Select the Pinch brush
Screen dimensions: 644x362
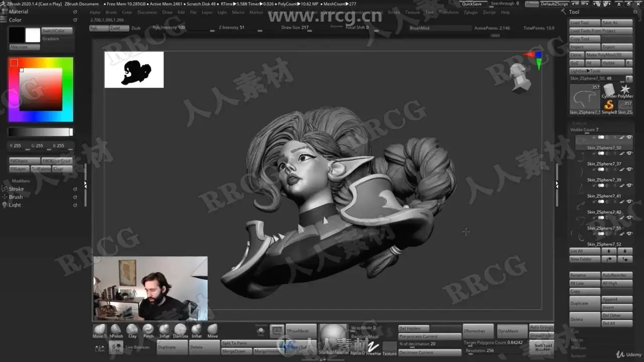point(148,331)
